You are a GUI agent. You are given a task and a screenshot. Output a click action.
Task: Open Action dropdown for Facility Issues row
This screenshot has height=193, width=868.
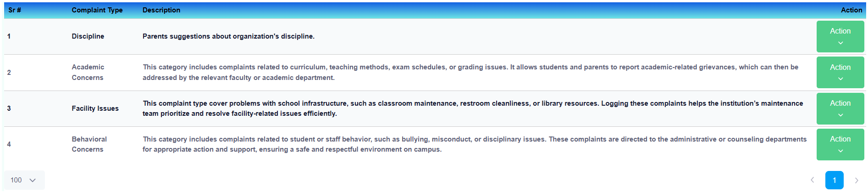click(x=840, y=108)
